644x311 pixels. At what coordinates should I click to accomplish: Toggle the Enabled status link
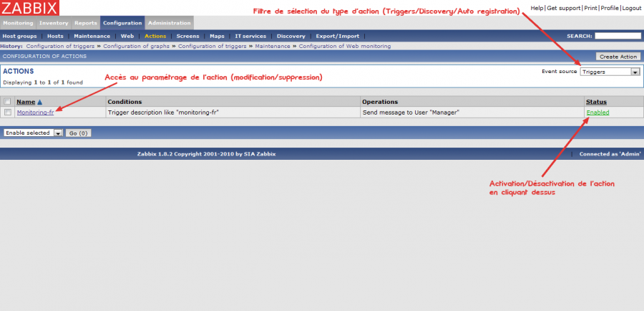597,113
